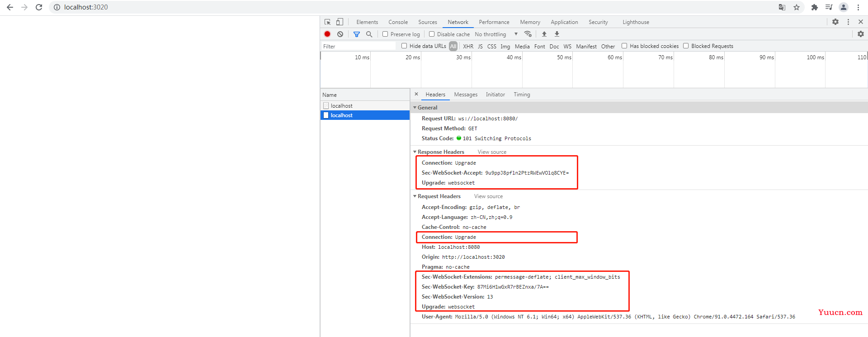Open Chrome's three-dot main menu
Screen dimensions: 868x337
[858, 7]
